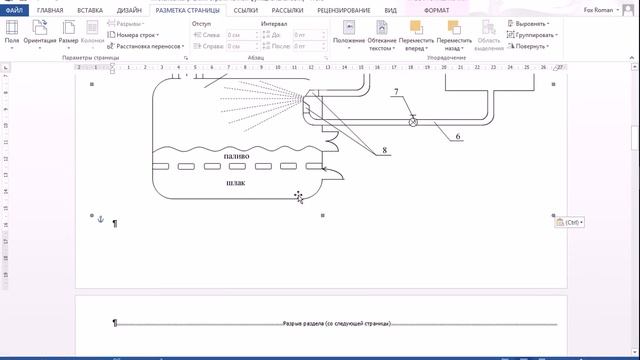The width and height of the screenshot is (640, 360).
Task: Open the Абзац dialog launcher
Action: [326, 58]
